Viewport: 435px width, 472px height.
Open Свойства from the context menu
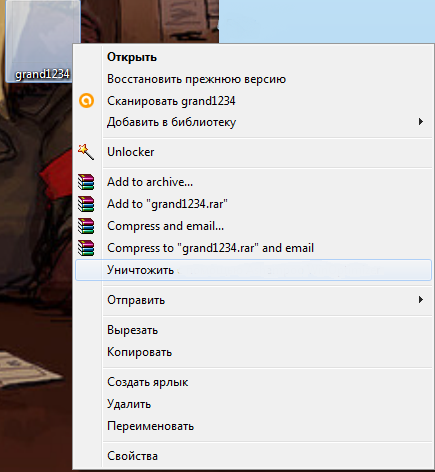tap(253, 456)
